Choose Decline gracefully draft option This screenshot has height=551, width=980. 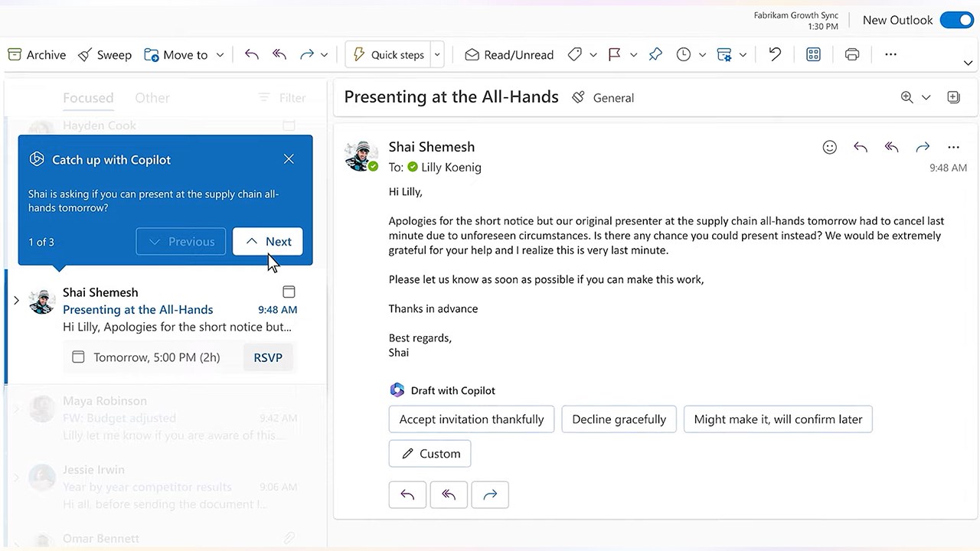click(619, 419)
